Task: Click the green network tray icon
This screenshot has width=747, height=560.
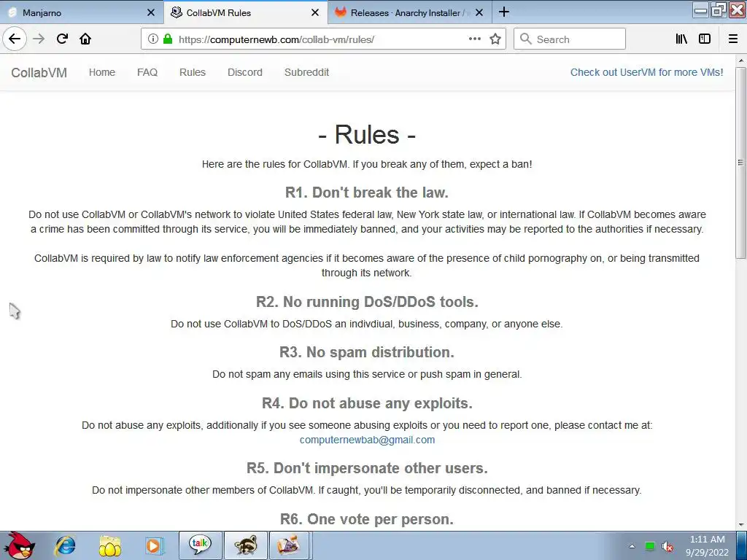Action: click(x=650, y=546)
